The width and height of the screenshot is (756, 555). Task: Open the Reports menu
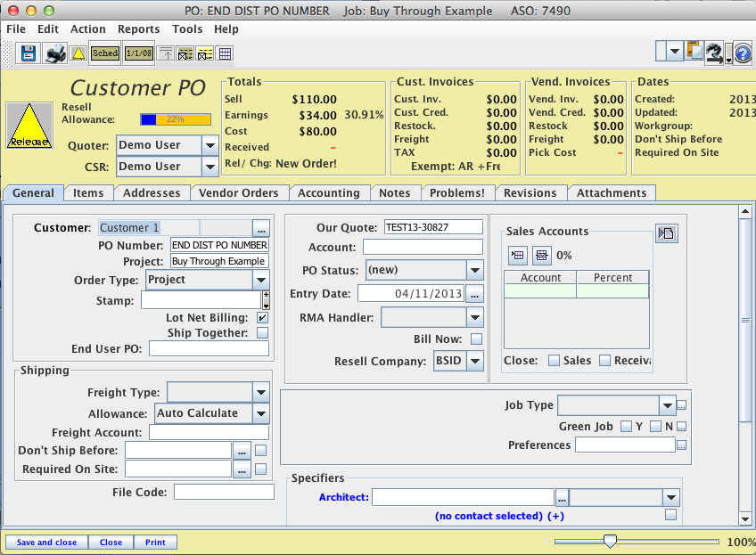point(138,29)
